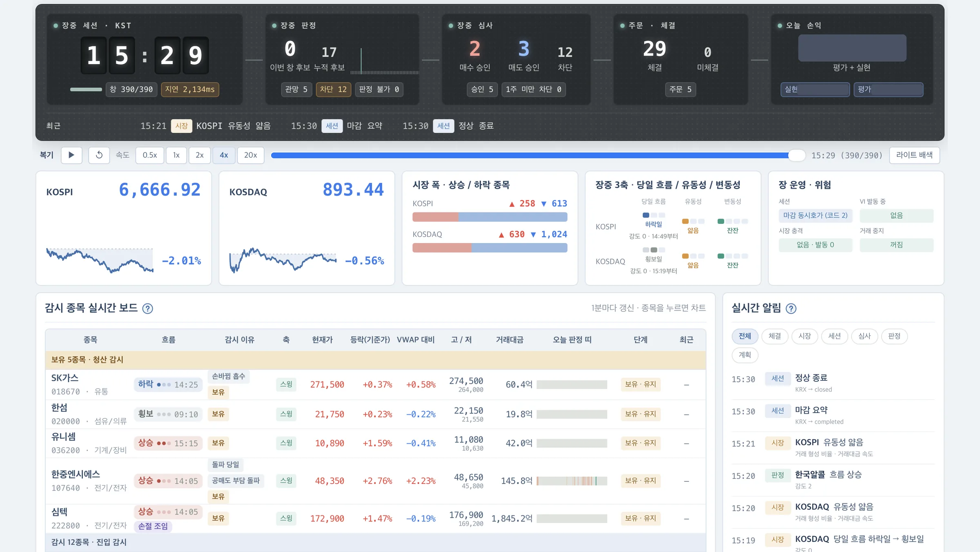Open the 심텍 stock row chart
Viewport: 980px width, 552px height.
[375, 518]
